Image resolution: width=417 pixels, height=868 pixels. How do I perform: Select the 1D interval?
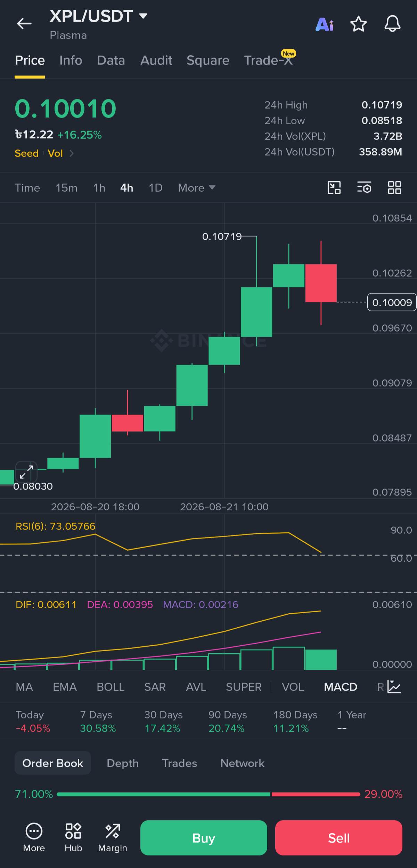tap(156, 188)
